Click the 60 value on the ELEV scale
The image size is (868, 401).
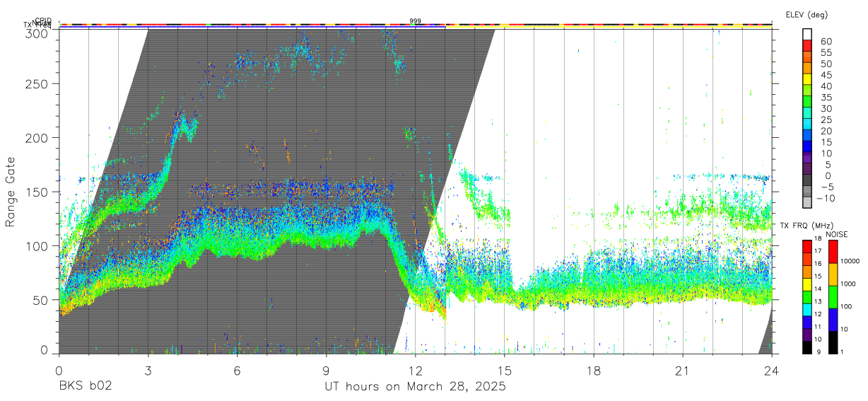pos(826,41)
